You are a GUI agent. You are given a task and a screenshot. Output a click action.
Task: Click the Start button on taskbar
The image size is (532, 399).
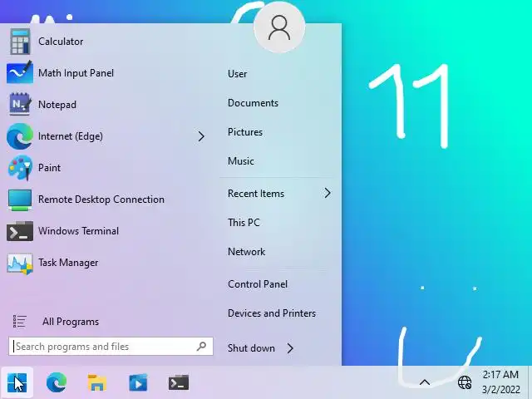point(17,382)
